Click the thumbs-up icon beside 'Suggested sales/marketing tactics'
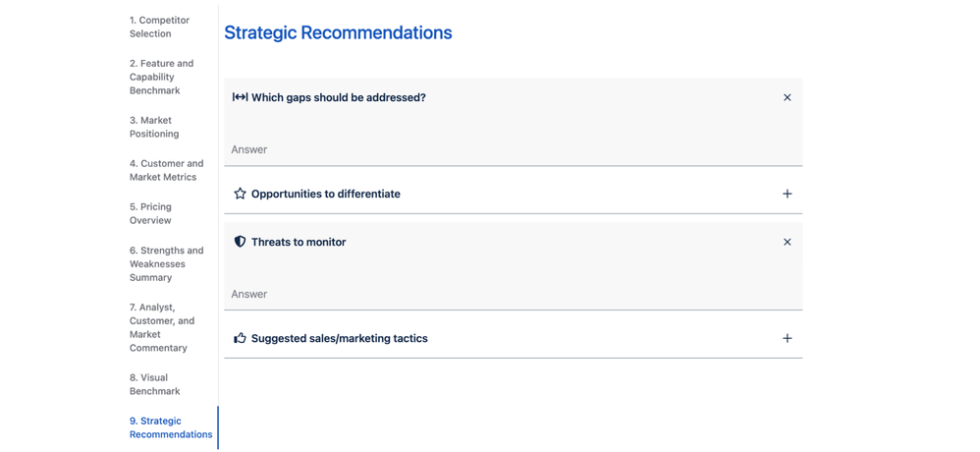This screenshot has width=980, height=452. pos(240,338)
